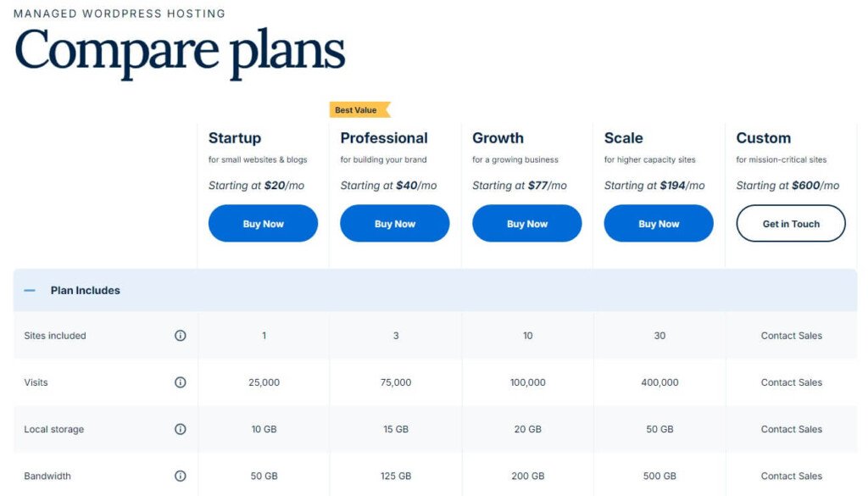Image resolution: width=868 pixels, height=496 pixels.
Task: Select the Professional plan title
Action: point(384,138)
